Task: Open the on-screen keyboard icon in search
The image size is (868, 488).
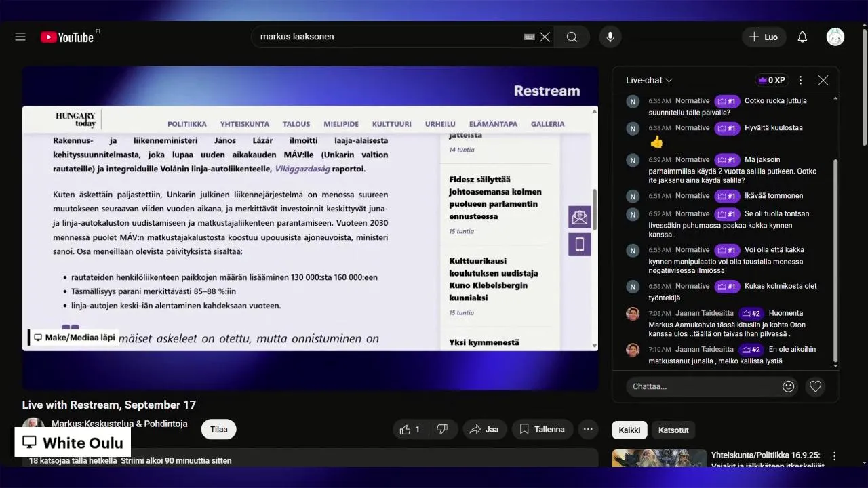Action: (x=530, y=37)
